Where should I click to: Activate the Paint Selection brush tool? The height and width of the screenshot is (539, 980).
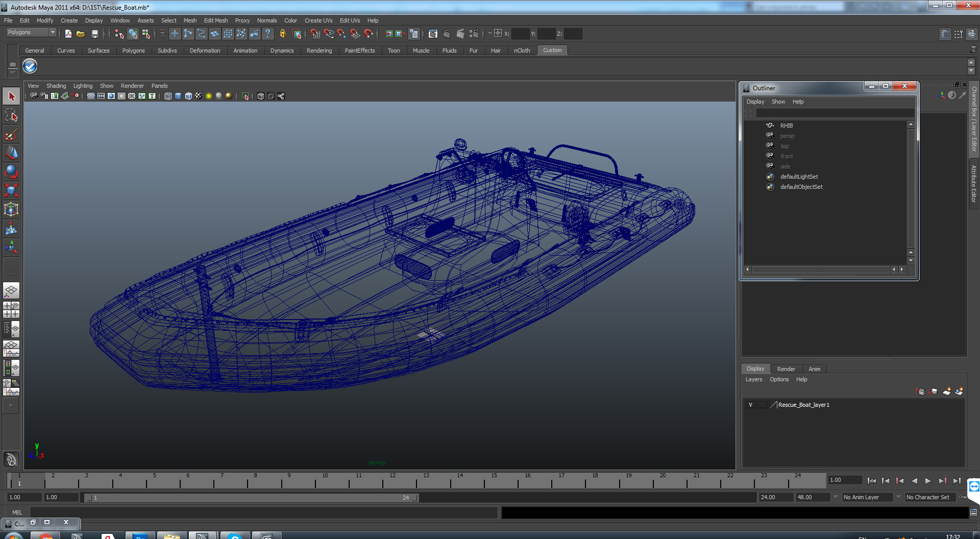click(x=11, y=134)
